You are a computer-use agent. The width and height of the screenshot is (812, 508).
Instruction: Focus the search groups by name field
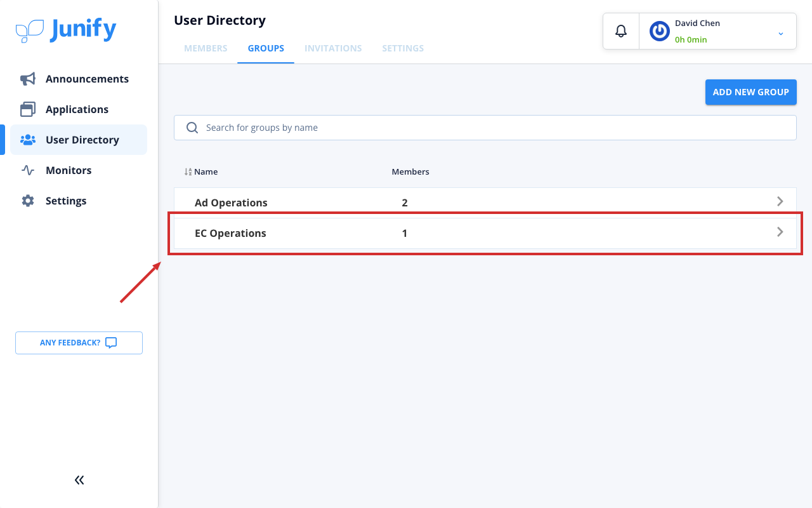[x=485, y=128]
